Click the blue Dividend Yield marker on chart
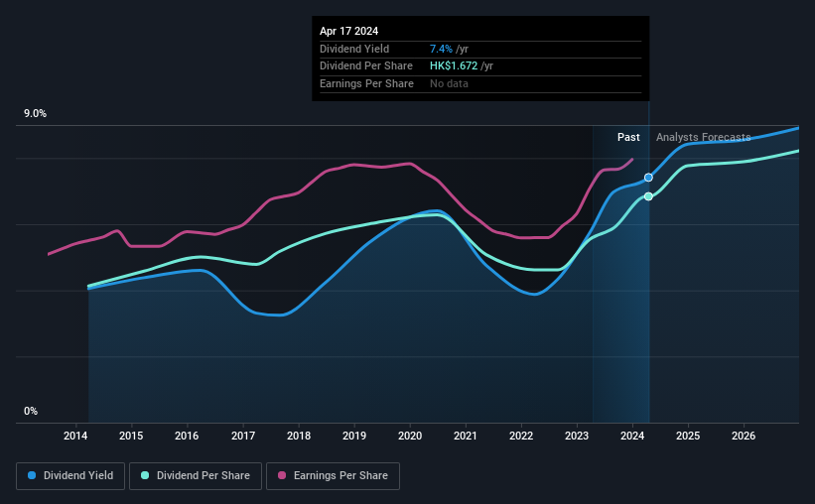The width and height of the screenshot is (815, 504). click(648, 178)
